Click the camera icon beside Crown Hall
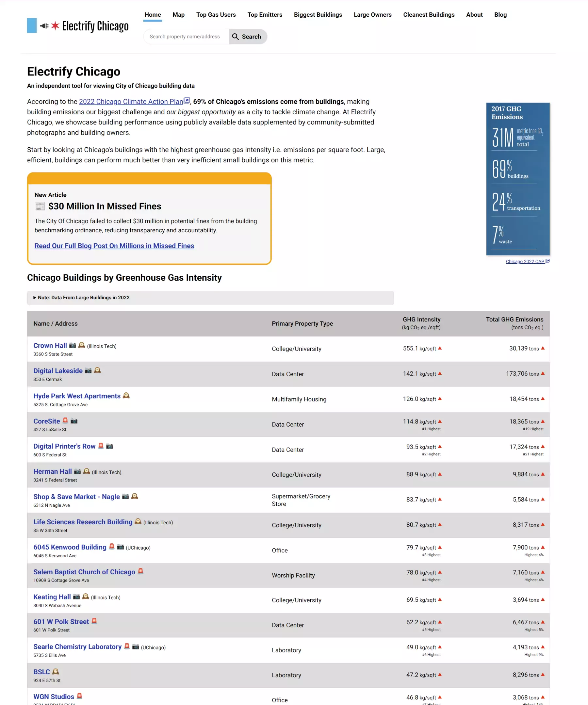Image resolution: width=588 pixels, height=705 pixels. pyautogui.click(x=73, y=345)
